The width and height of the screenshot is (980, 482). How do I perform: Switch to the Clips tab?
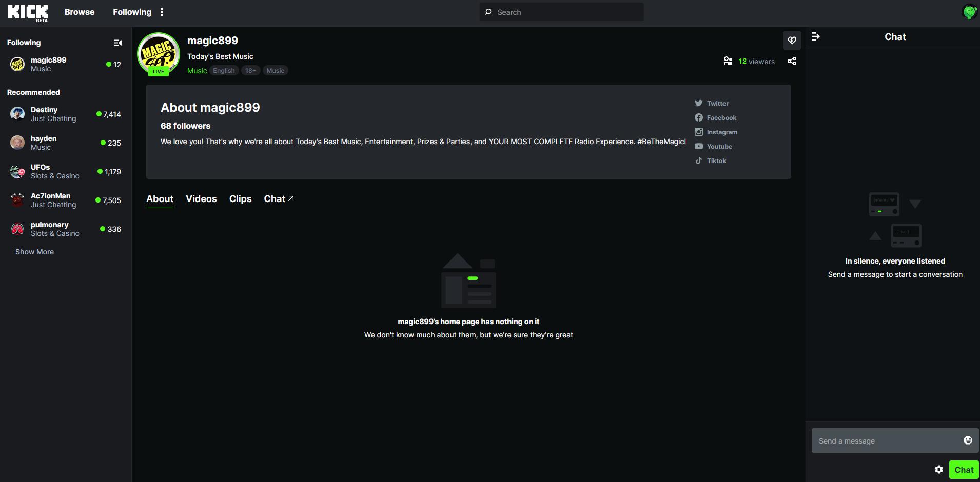click(240, 199)
